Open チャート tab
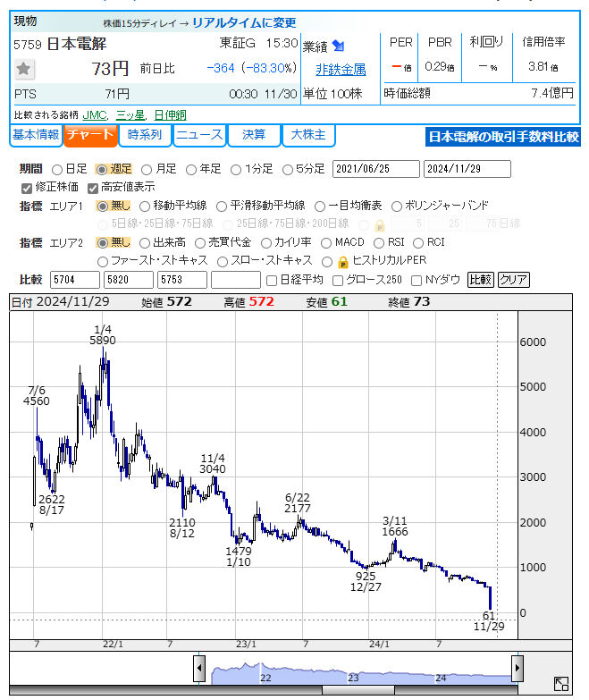Viewport: 589px width, 700px height. pyautogui.click(x=90, y=135)
